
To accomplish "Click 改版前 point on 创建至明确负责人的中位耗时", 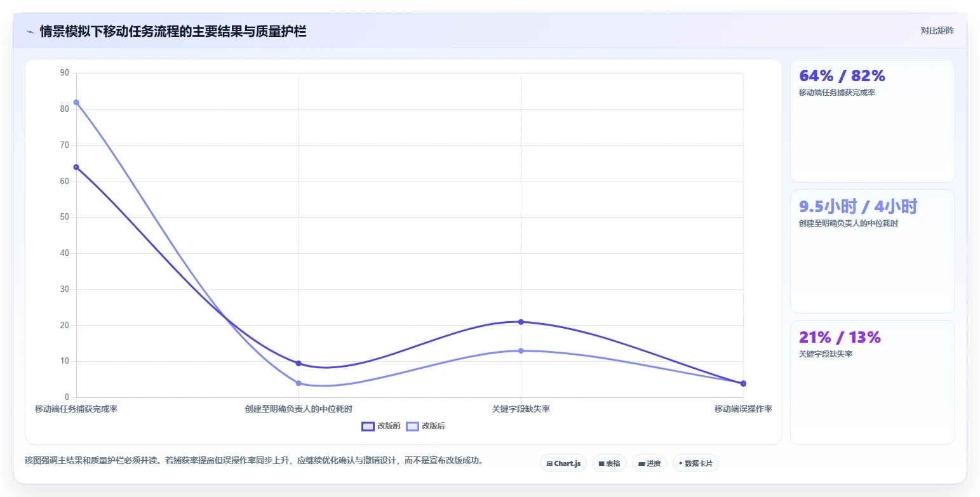I will pyautogui.click(x=299, y=364).
